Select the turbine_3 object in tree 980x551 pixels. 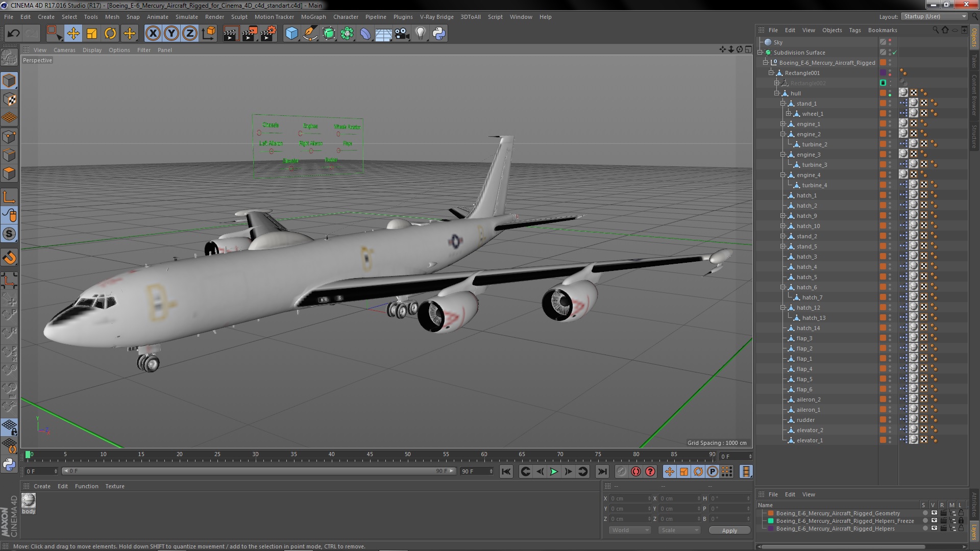click(814, 165)
